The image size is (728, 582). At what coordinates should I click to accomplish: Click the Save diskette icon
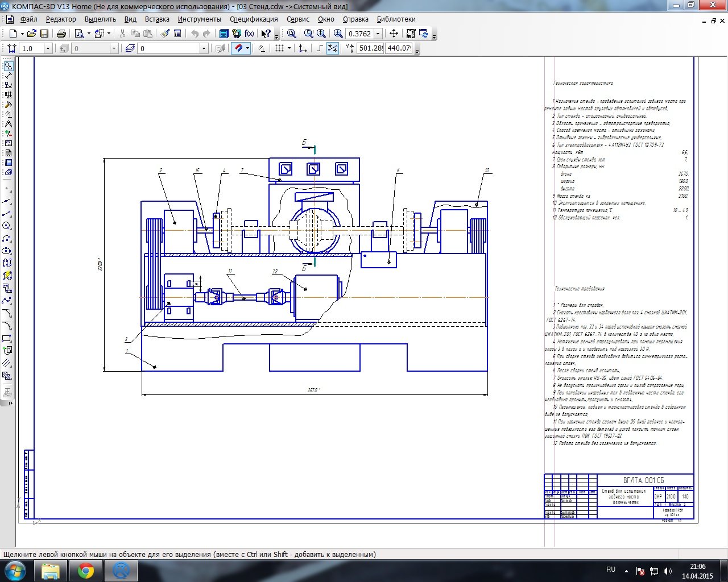(x=43, y=34)
